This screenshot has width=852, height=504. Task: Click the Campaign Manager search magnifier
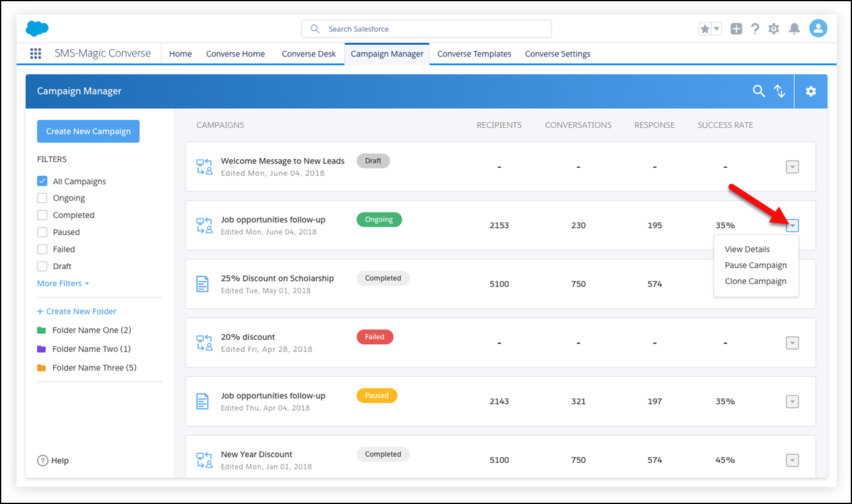coord(759,91)
